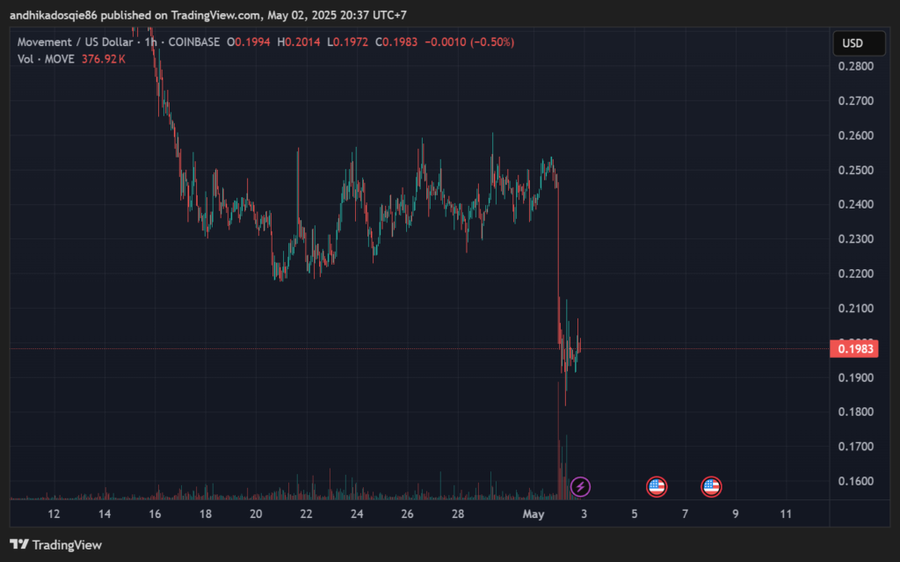
Task: Click the 0.2700 price axis label
Action: point(856,101)
